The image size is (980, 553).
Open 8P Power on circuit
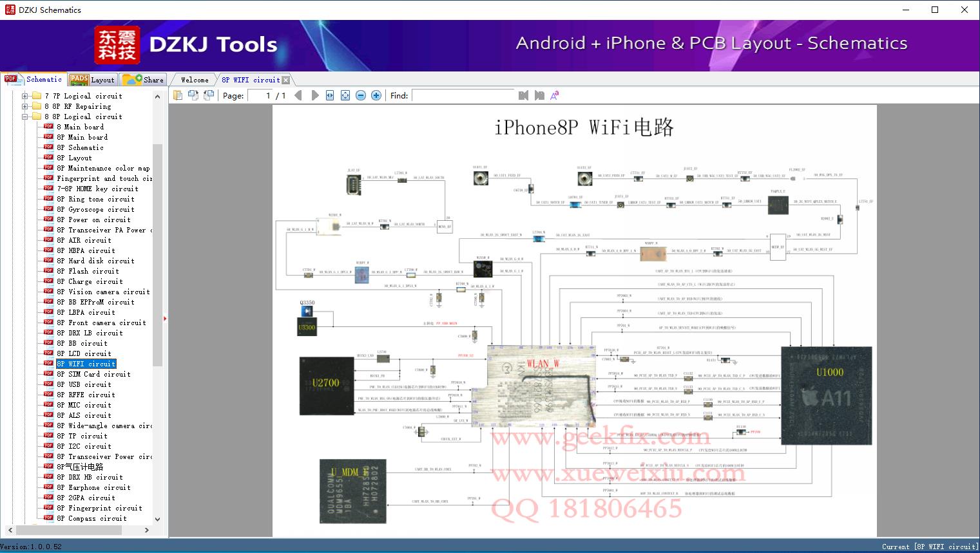pos(93,220)
